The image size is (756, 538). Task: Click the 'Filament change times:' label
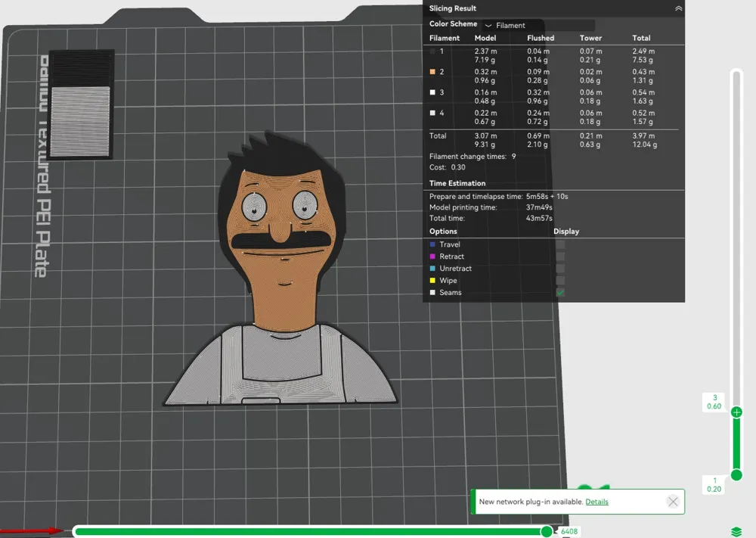468,157
